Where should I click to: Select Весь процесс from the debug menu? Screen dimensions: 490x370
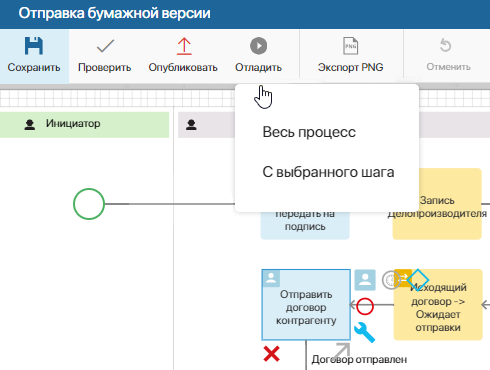[309, 132]
